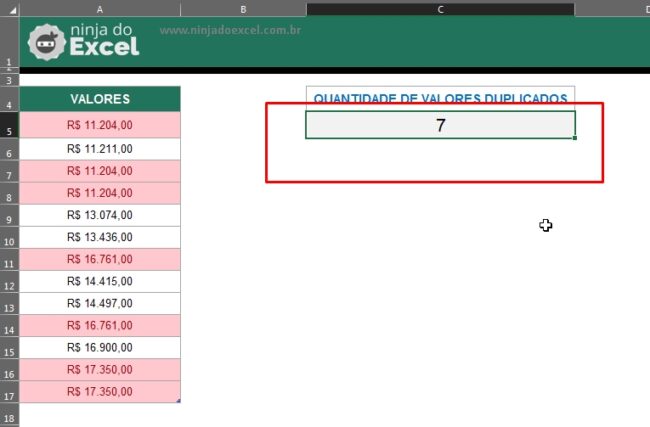Select row 16 header
The width and height of the screenshot is (650, 427).
9,369
